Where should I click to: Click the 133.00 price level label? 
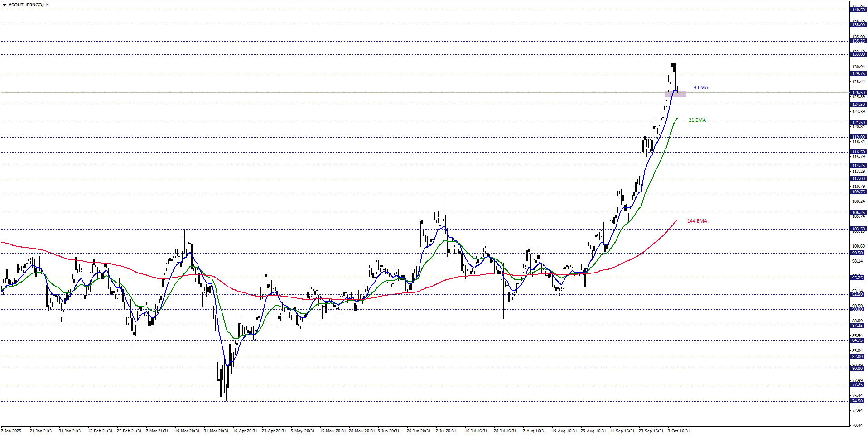(x=858, y=54)
